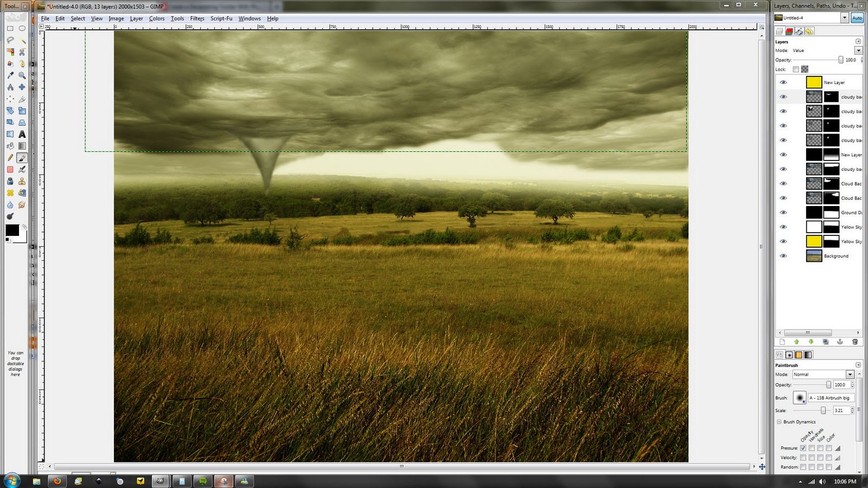The width and height of the screenshot is (868, 488).
Task: Collapse the Brush Dynamics section
Action: pyautogui.click(x=778, y=422)
